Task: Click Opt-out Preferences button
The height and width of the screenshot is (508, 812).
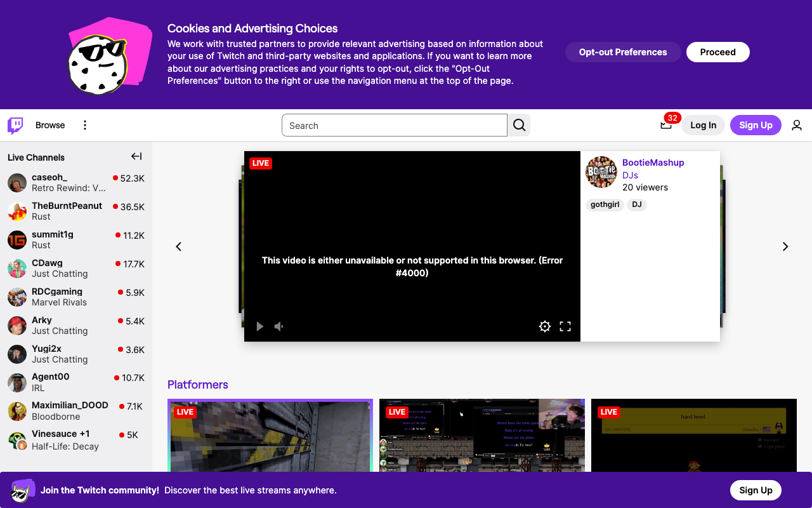Action: [x=622, y=52]
